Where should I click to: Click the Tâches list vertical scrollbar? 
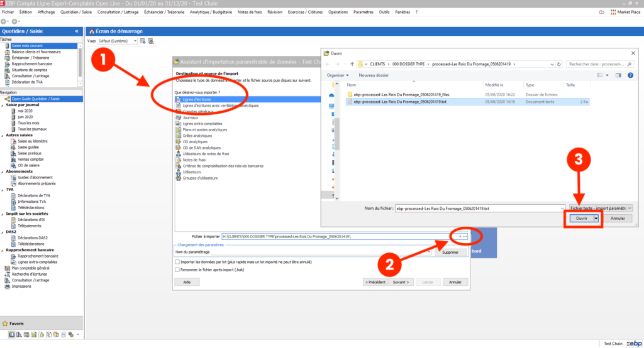[x=80, y=65]
